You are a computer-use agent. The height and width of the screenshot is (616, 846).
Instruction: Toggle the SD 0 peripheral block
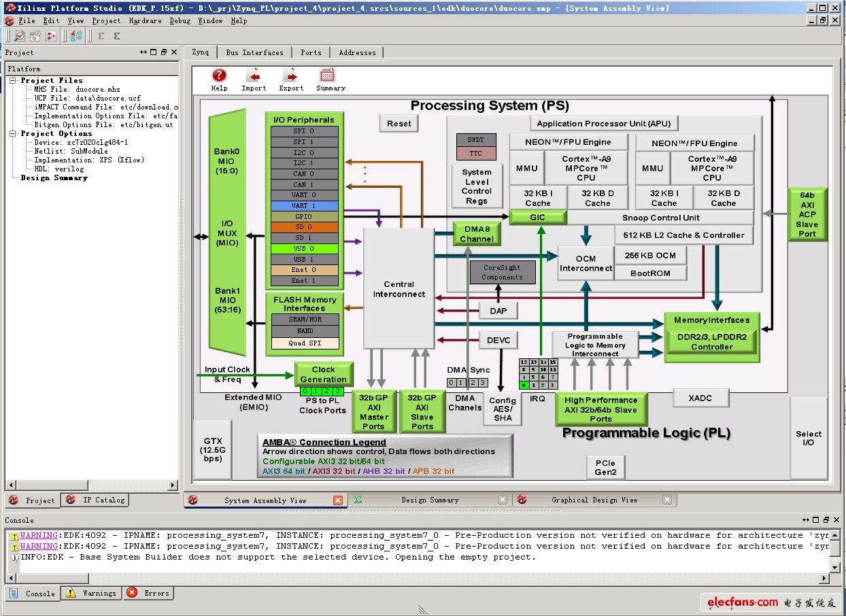click(x=303, y=227)
